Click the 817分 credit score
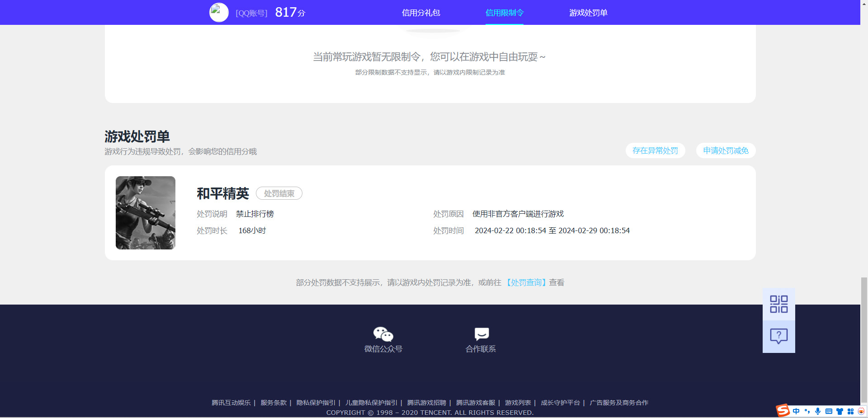 (290, 12)
